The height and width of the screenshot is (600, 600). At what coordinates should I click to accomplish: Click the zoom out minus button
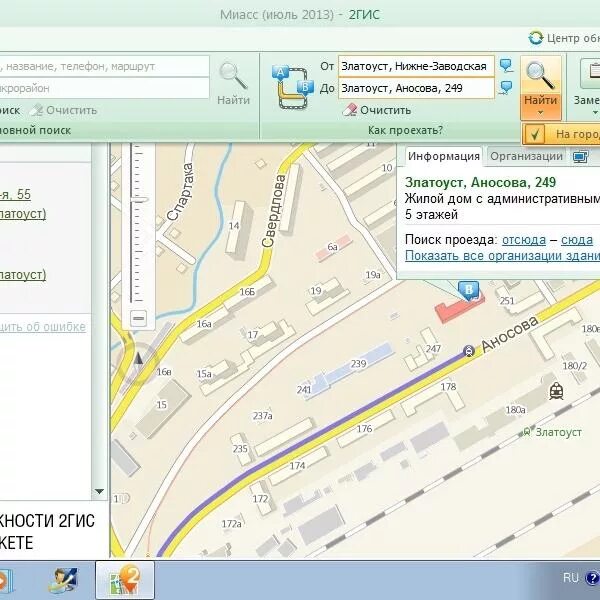coord(138,318)
